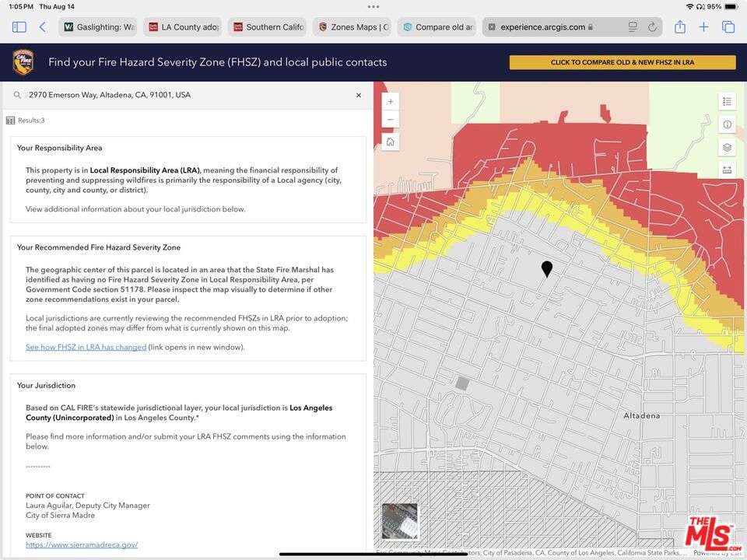Switch to the Zones Maps tab
Screen dimensions: 747x560
(x=352, y=27)
